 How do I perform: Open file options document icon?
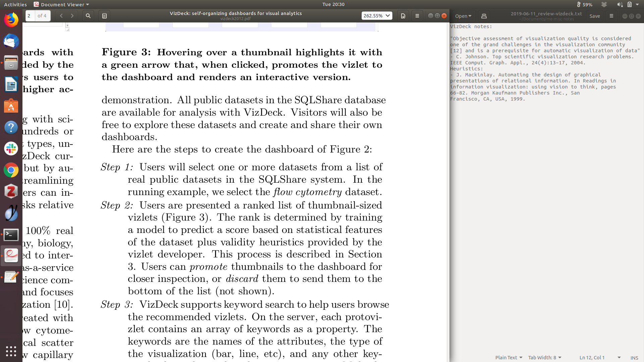[x=403, y=16]
